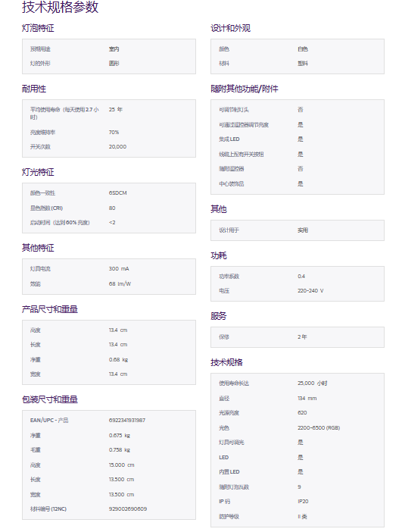Click the 设计和外观 section heading
Screen dimensions: 402x532
[230, 28]
